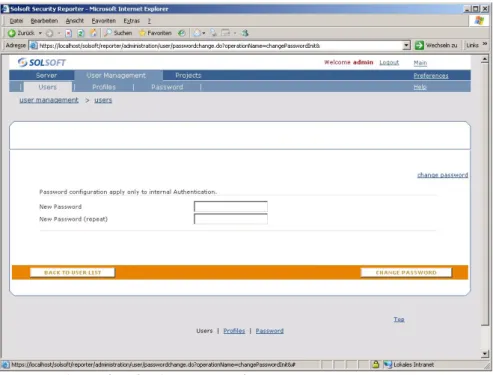Click the Lokales Intranet zone icon
Image resolution: width=493 pixels, height=375 pixels.
pyautogui.click(x=387, y=364)
